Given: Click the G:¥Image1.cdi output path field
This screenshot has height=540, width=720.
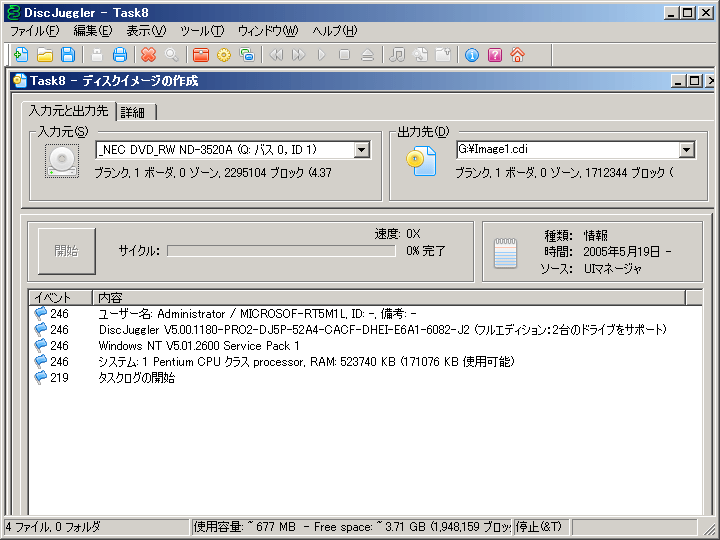Looking at the screenshot, I should click(x=567, y=150).
